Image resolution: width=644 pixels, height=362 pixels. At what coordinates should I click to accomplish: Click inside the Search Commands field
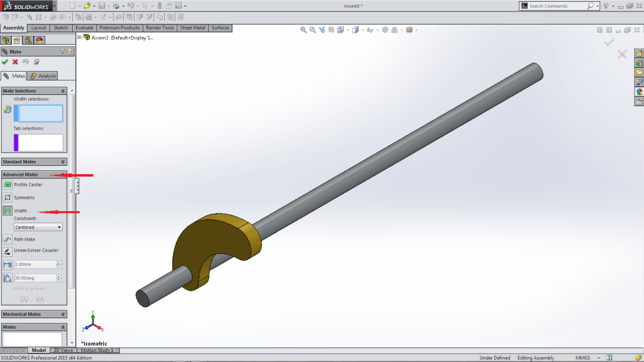[557, 6]
